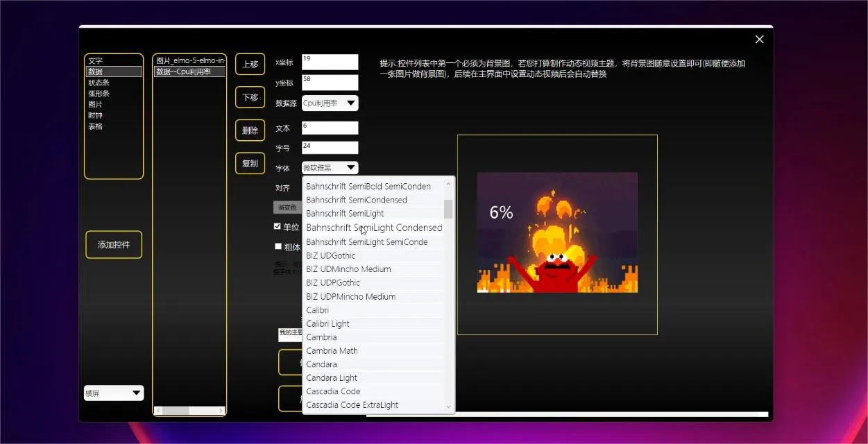Choose Bahnschrift SemiBold SemiConden font
This screenshot has height=444, width=868.
click(374, 186)
